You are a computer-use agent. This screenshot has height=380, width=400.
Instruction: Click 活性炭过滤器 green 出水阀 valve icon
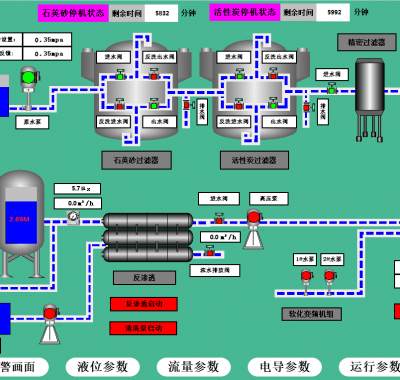pos(273,104)
